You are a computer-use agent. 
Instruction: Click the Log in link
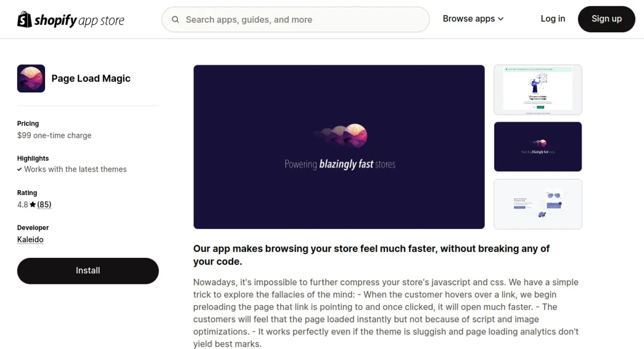tap(553, 19)
